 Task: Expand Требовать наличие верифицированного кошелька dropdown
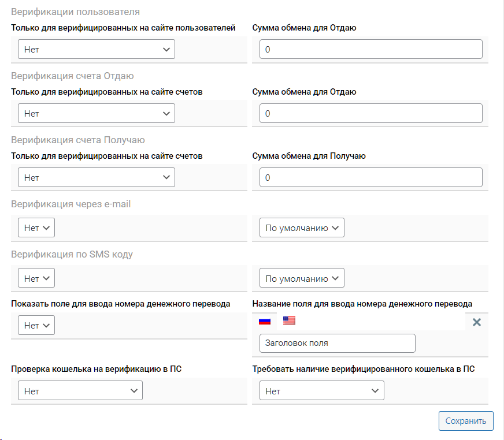321,391
